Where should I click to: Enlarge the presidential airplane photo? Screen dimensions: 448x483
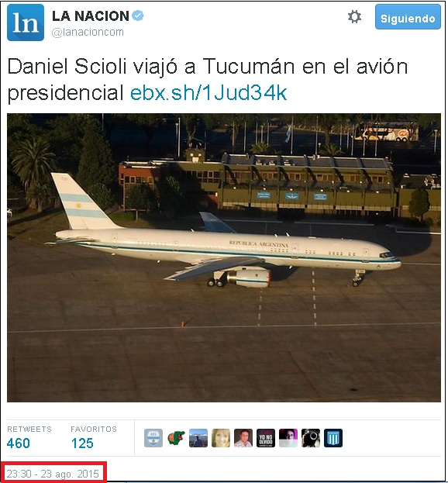tap(224, 257)
